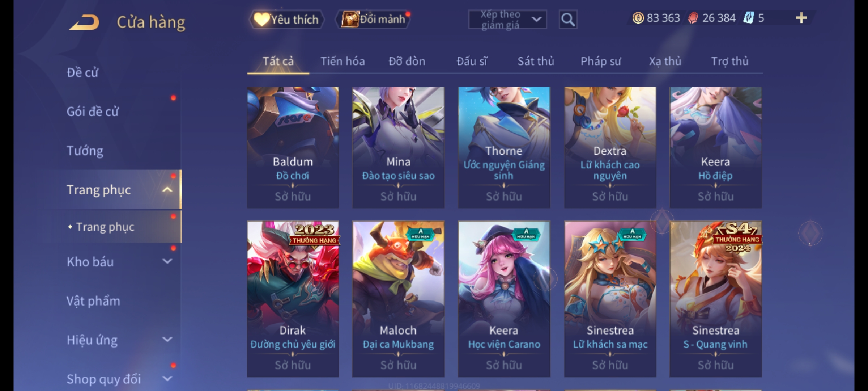Image resolution: width=868 pixels, height=391 pixels.
Task: Select the Thorne Ước nguyện Giáng sinh skin
Action: [504, 147]
